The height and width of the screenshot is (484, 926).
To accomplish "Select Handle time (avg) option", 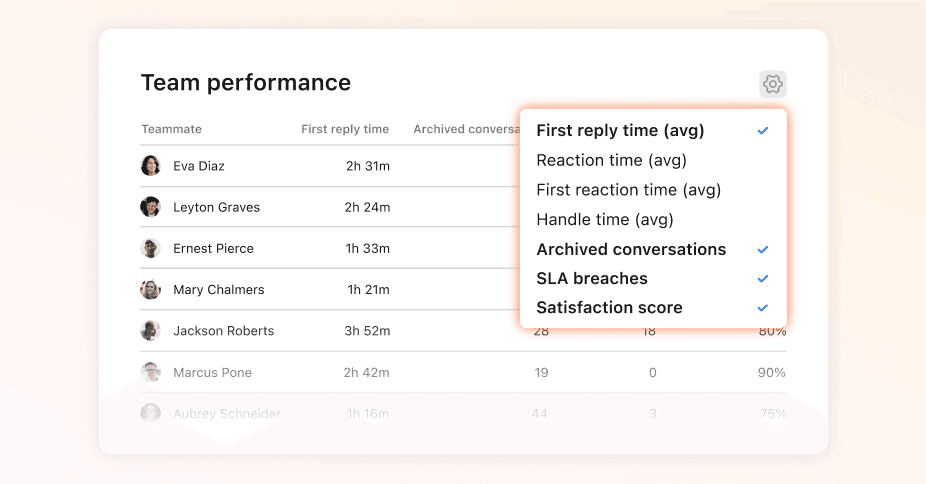I will (x=605, y=220).
